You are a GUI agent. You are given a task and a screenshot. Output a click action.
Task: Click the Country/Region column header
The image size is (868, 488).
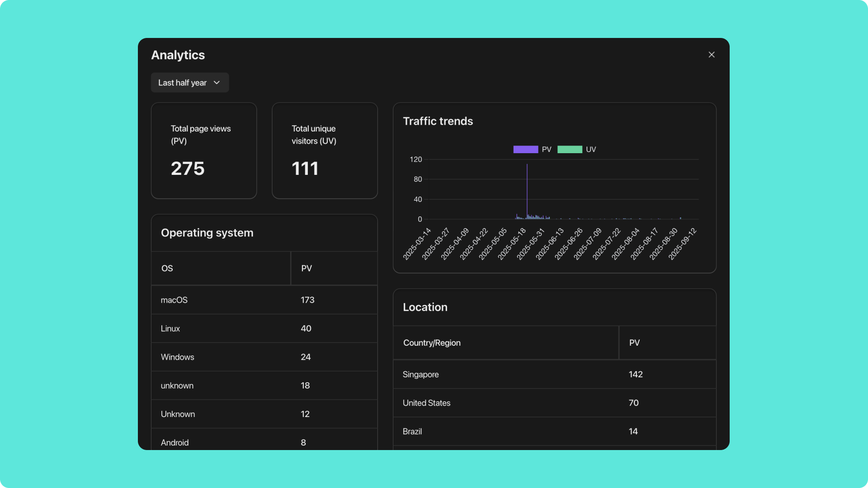432,343
